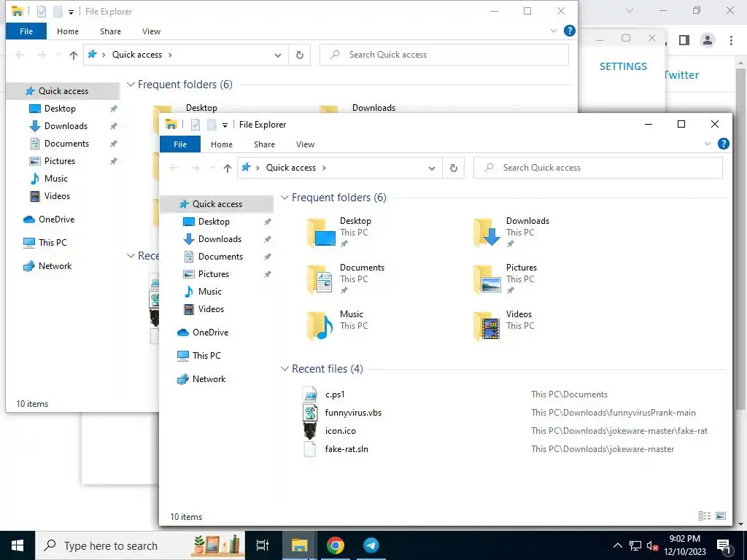Open File menu in back File Explorer window
The image size is (747, 560).
26,31
